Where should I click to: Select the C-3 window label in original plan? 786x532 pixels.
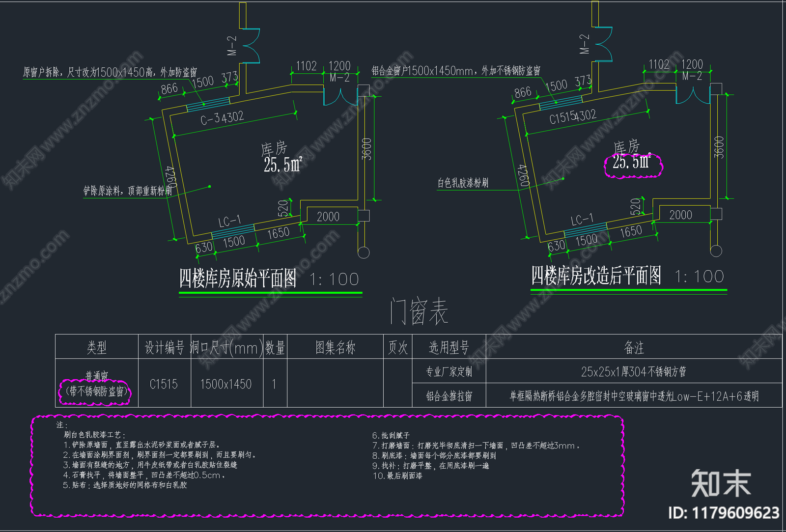click(x=211, y=119)
